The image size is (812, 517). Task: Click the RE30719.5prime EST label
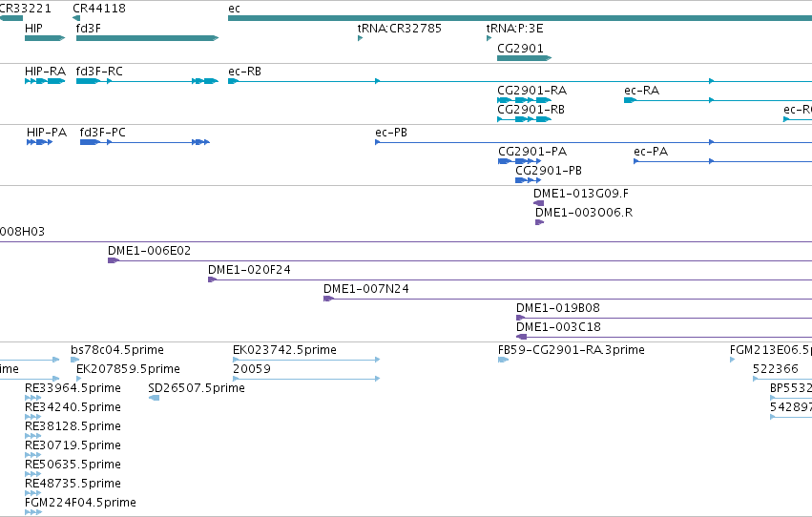point(73,446)
